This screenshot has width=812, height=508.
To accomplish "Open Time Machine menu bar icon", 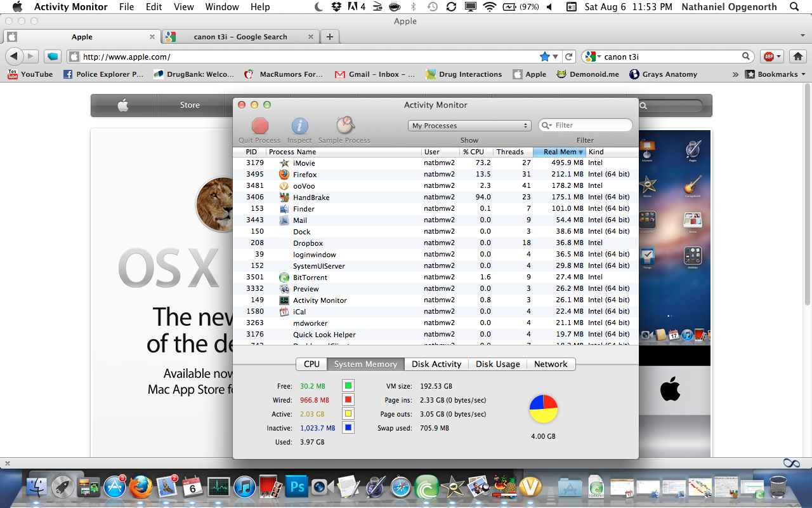I will coord(432,7).
